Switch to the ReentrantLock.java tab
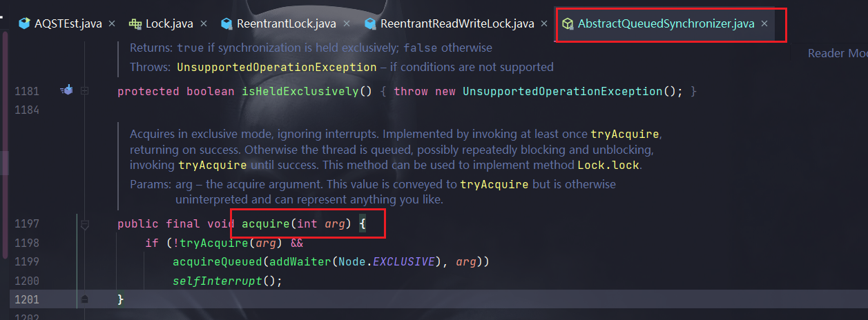 point(287,23)
